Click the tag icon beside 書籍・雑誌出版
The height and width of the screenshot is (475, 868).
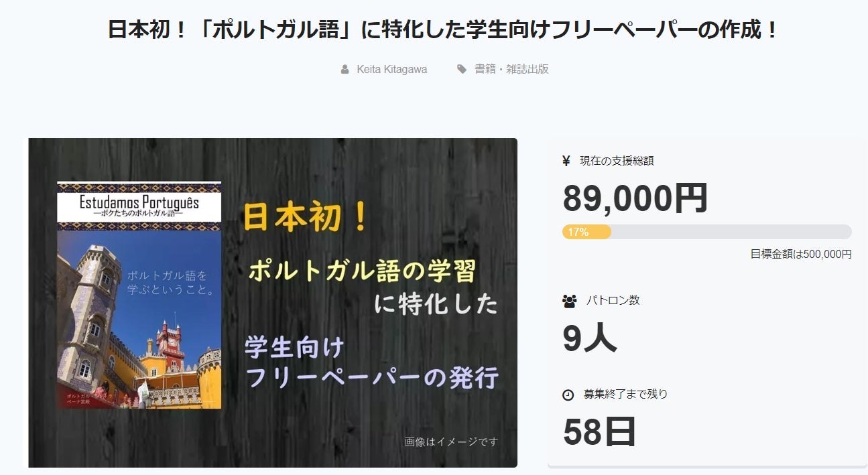[x=462, y=69]
